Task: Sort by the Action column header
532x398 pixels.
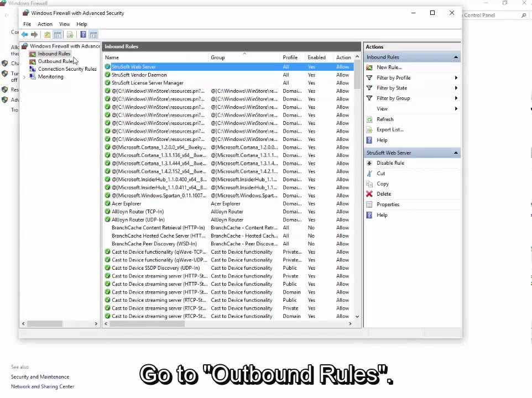Action: pos(343,57)
